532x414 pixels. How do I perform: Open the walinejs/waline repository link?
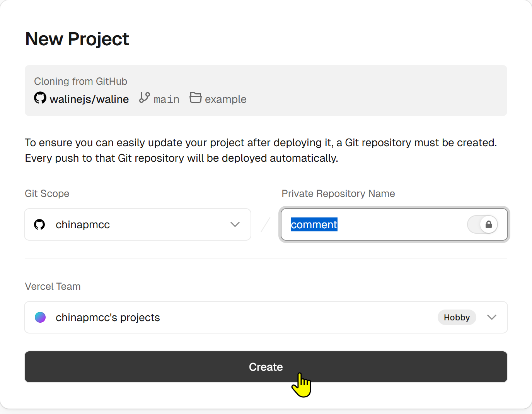[x=89, y=99]
